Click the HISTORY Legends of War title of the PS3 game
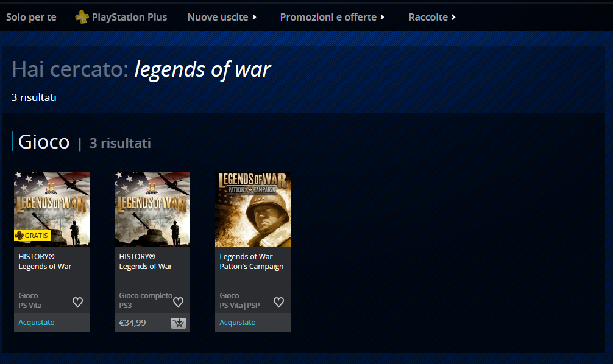 click(x=146, y=262)
